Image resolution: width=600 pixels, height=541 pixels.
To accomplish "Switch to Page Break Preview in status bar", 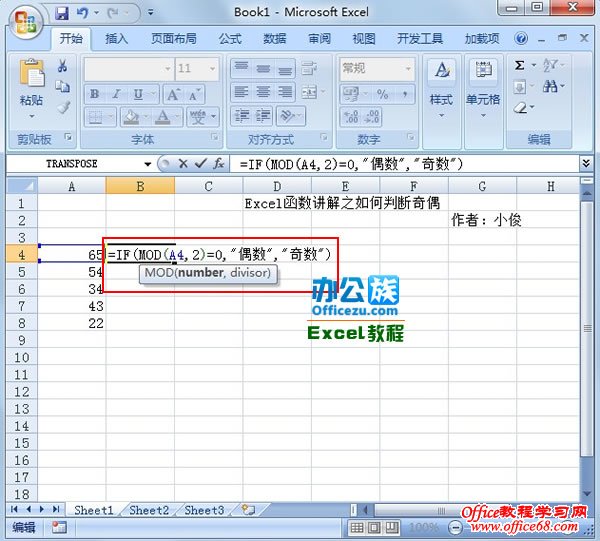I will tap(391, 528).
